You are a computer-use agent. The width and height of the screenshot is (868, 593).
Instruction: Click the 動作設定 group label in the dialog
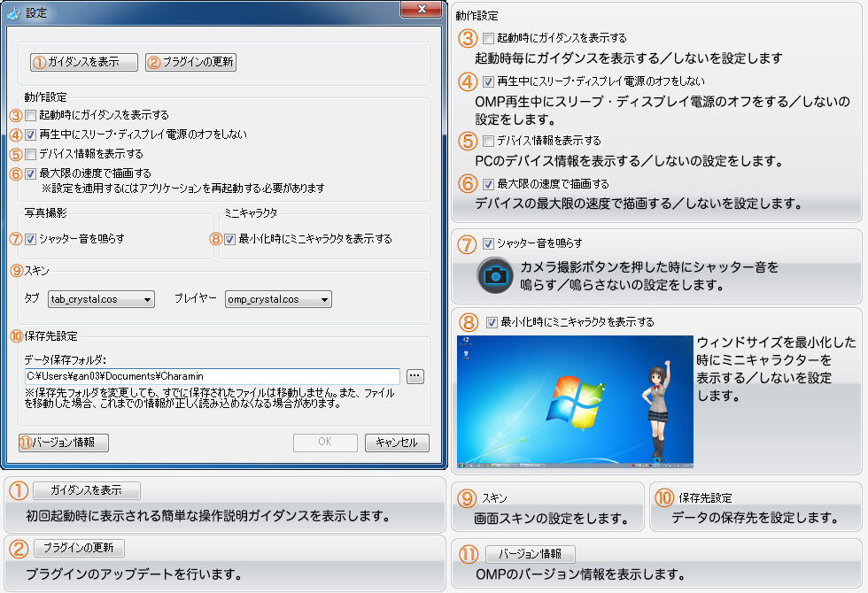click(x=45, y=97)
